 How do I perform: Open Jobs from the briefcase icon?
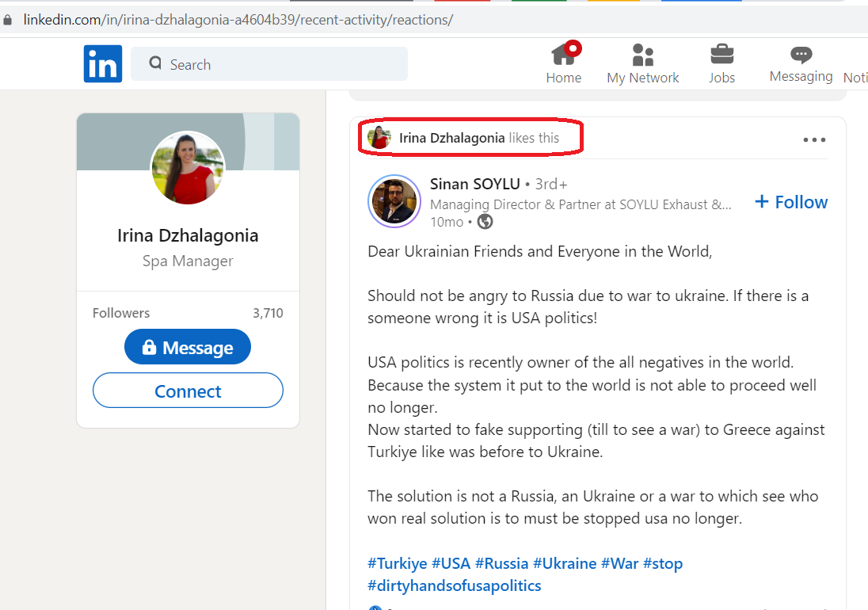coord(721,54)
